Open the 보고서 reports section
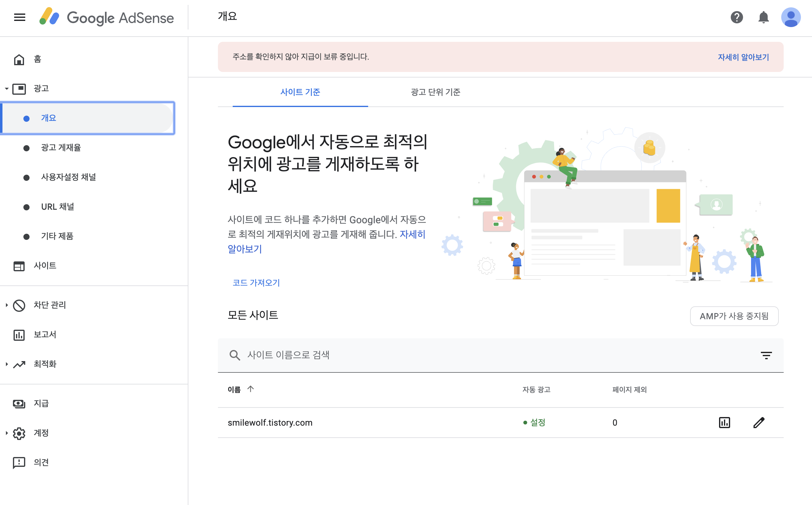 45,334
